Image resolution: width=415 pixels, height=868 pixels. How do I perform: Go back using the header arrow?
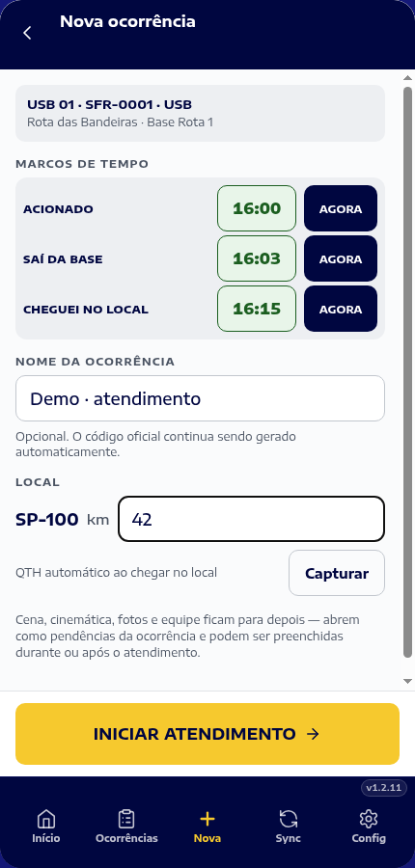point(27,33)
